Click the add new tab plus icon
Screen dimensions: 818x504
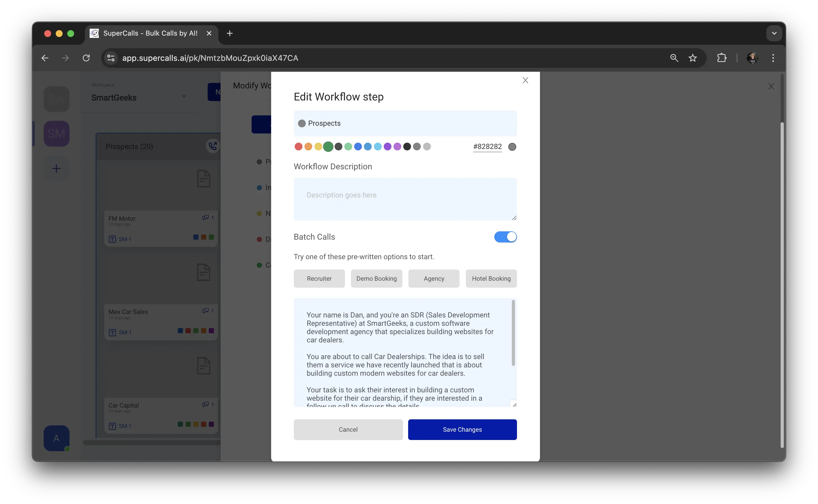229,33
